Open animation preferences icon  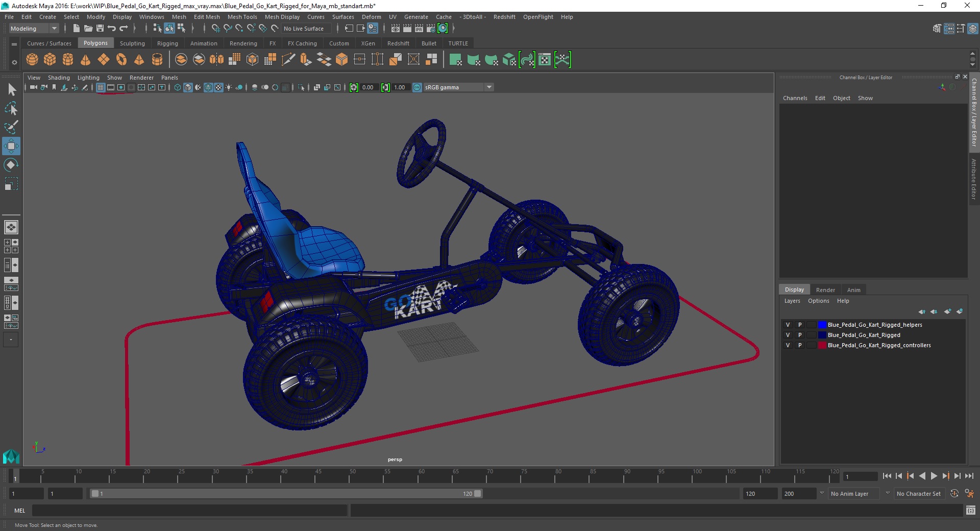pos(970,494)
